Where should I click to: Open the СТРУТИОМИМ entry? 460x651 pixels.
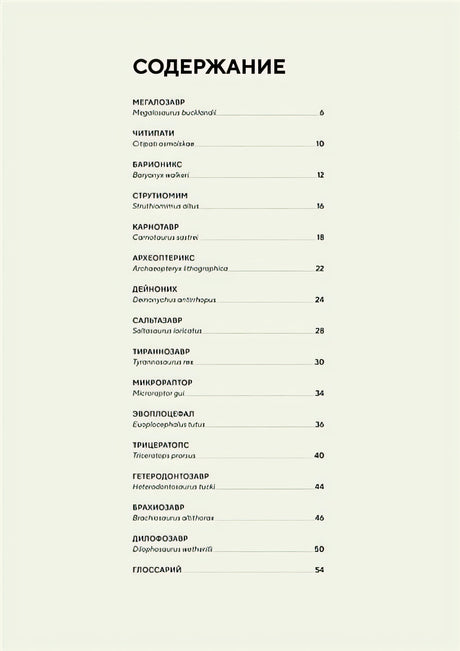(160, 196)
